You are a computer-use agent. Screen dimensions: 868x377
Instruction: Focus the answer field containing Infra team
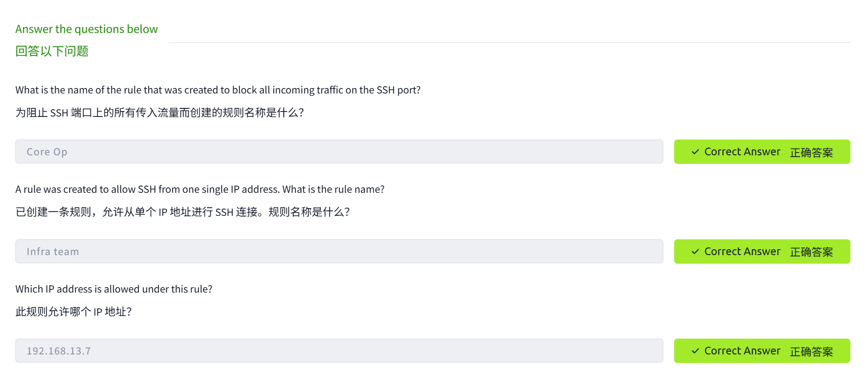[339, 252]
